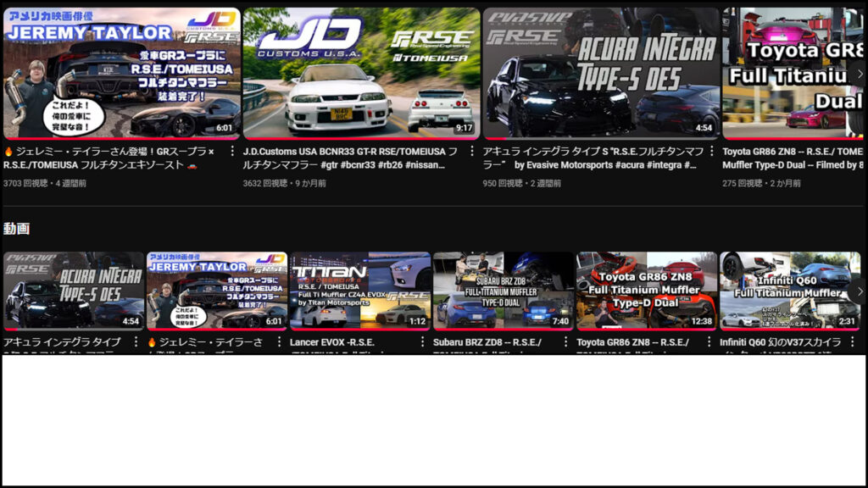Open the 動画 section heading

(x=16, y=229)
